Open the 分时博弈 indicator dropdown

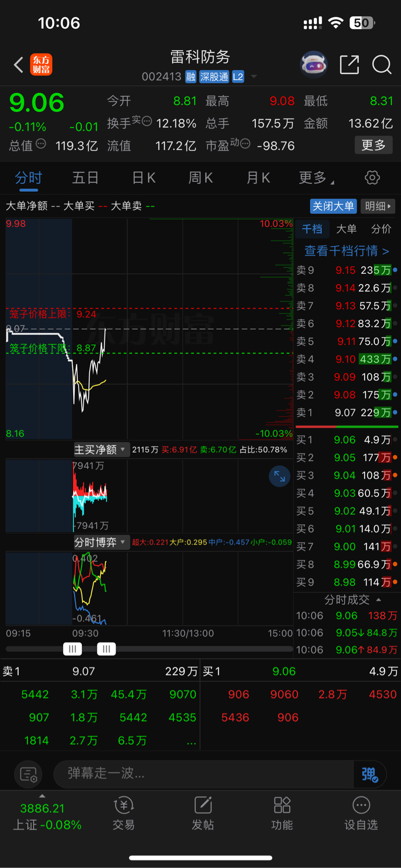pyautogui.click(x=101, y=542)
